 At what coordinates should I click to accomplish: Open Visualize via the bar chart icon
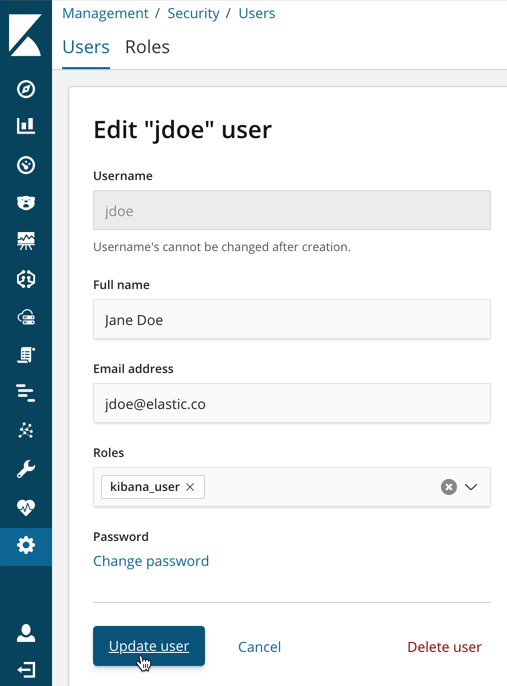click(x=26, y=126)
